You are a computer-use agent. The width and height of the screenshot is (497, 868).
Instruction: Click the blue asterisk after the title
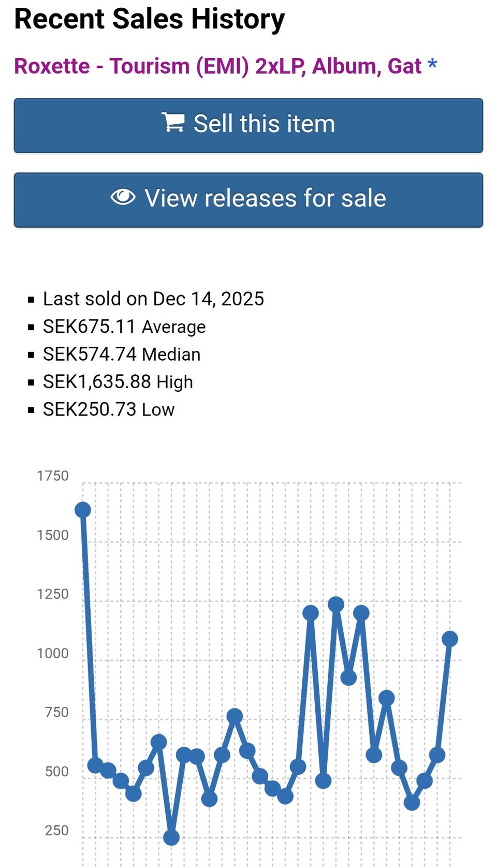pyautogui.click(x=432, y=66)
